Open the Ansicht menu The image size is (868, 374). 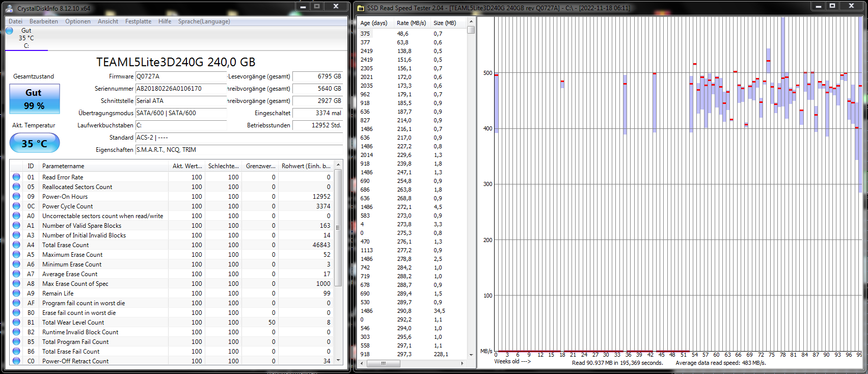107,21
